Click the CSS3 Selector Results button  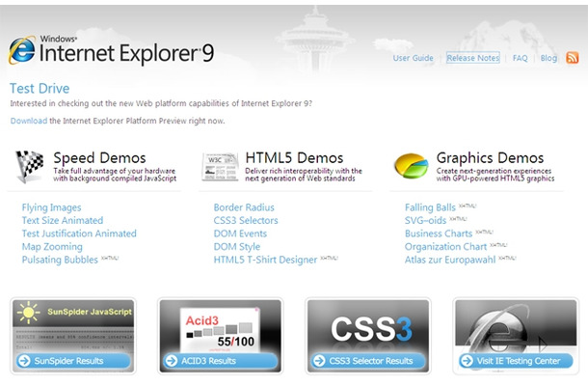368,361
